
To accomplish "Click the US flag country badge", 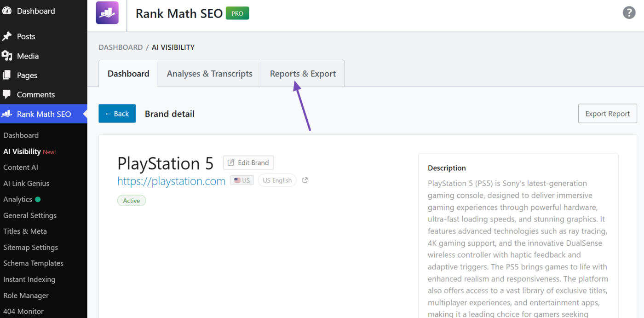I will pyautogui.click(x=242, y=180).
